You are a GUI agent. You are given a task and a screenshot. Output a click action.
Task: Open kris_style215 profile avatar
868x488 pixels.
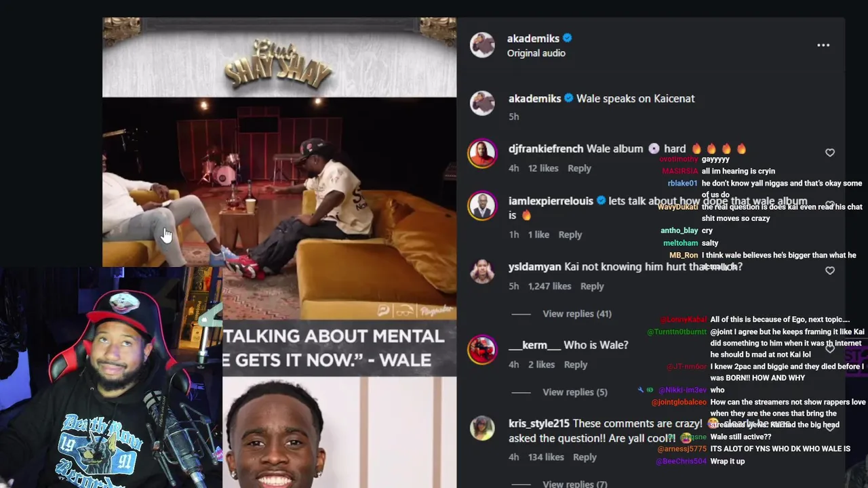[482, 428]
